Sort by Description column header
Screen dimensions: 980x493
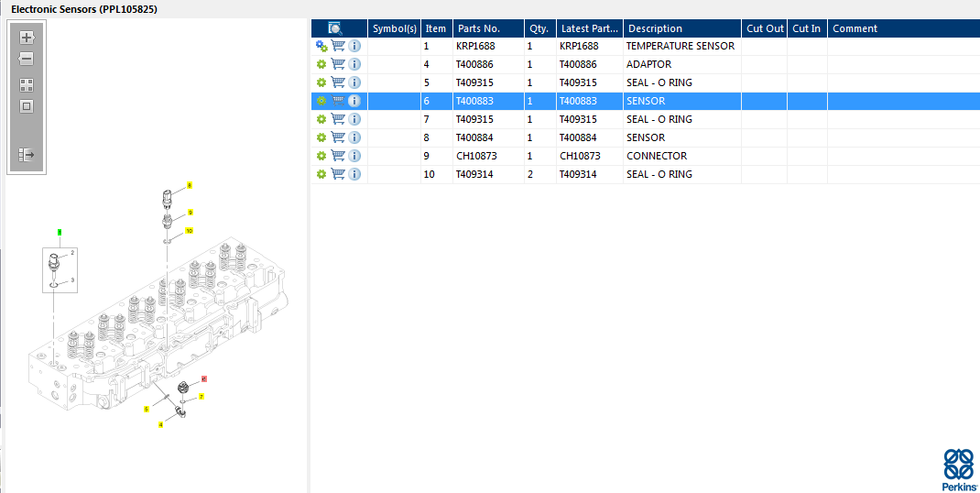682,28
